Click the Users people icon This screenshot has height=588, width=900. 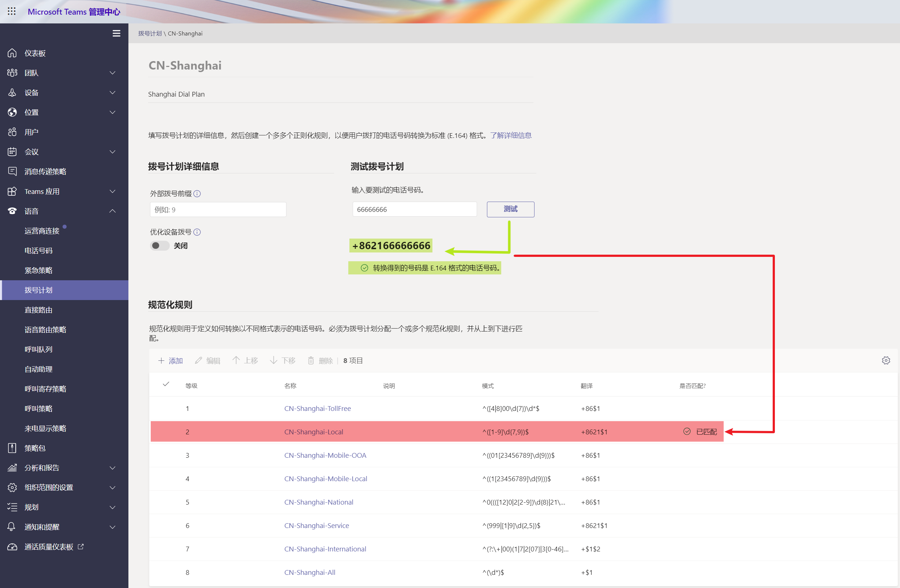(12, 132)
